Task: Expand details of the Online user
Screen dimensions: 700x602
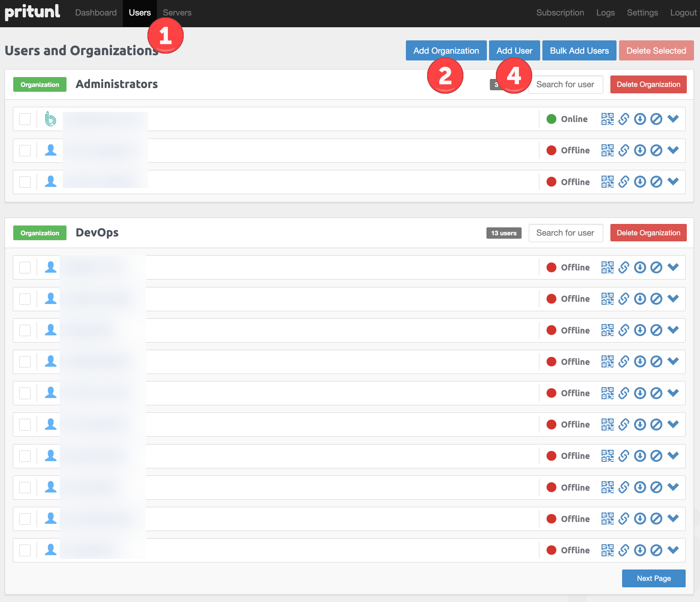Action: 673,119
